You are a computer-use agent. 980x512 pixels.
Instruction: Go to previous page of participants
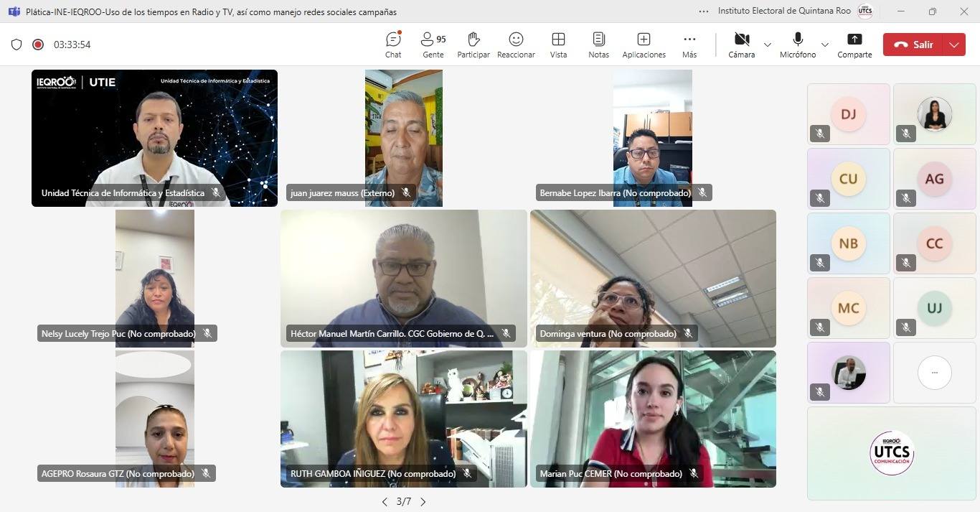pos(385,502)
